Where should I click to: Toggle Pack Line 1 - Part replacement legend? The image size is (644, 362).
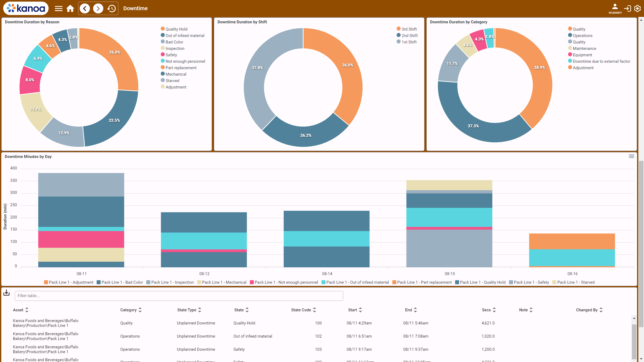(x=422, y=282)
